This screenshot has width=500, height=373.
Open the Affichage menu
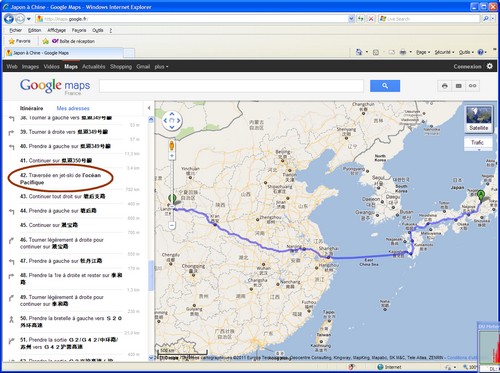[56, 30]
